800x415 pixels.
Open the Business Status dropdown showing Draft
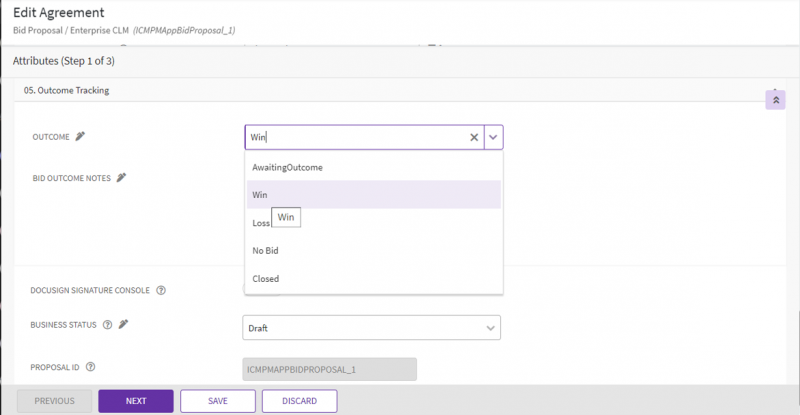pos(371,328)
